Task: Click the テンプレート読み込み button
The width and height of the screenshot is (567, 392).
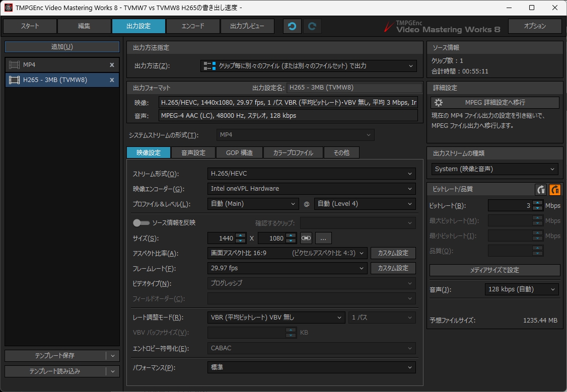Action: coord(55,371)
